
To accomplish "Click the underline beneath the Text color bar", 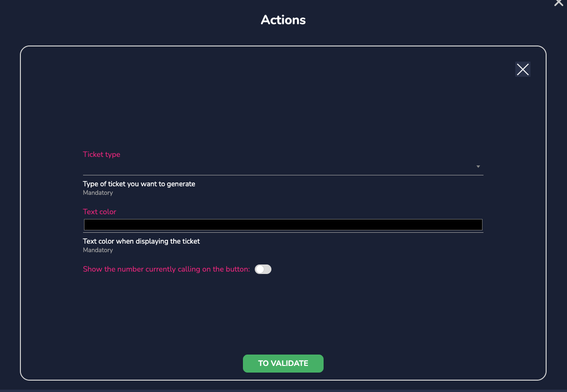I will click(x=283, y=232).
